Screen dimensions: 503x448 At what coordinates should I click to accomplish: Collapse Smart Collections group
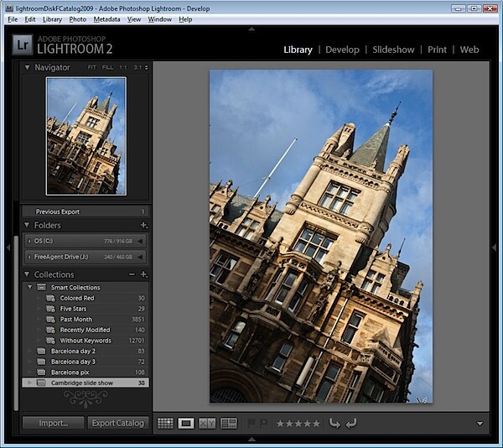coord(30,287)
